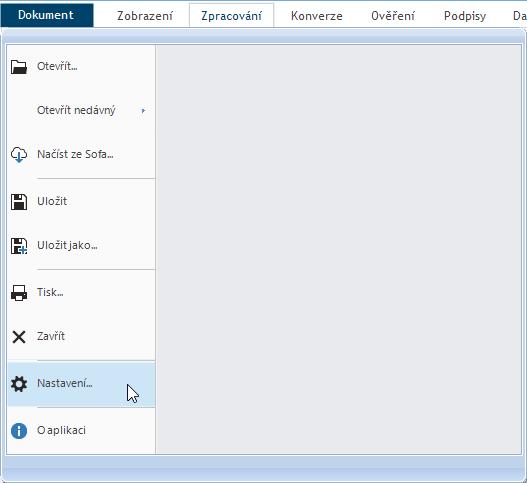The height and width of the screenshot is (483, 527).
Task: Open the partially visible Da tab at right
Action: click(520, 16)
